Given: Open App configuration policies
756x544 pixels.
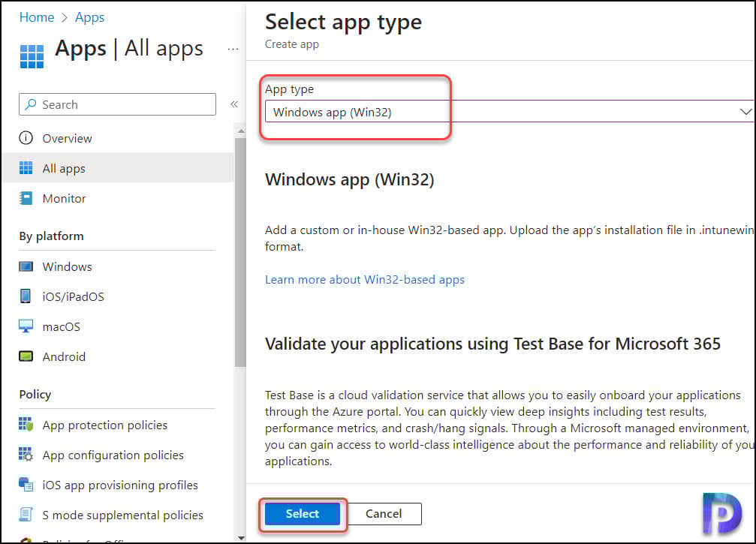Looking at the screenshot, I should 118,455.
